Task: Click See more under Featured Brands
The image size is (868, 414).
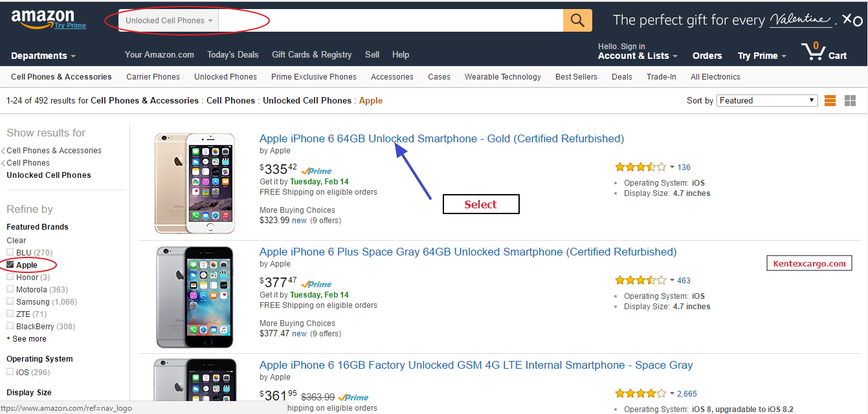Action: click(27, 338)
